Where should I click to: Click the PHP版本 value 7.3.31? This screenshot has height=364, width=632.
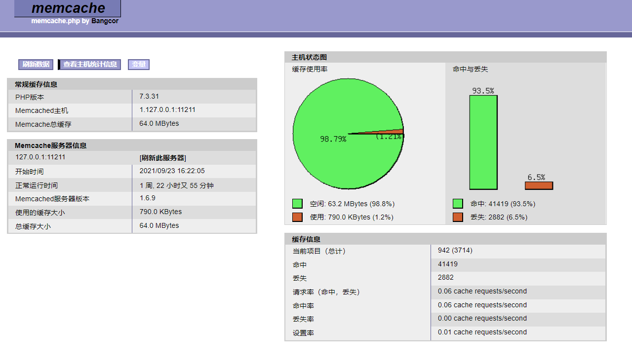(149, 96)
